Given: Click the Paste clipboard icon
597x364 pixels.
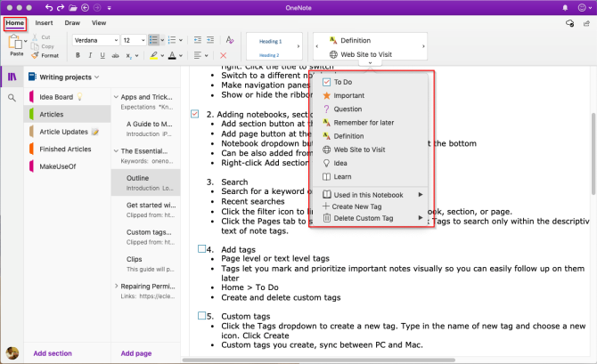Looking at the screenshot, I should [x=15, y=42].
